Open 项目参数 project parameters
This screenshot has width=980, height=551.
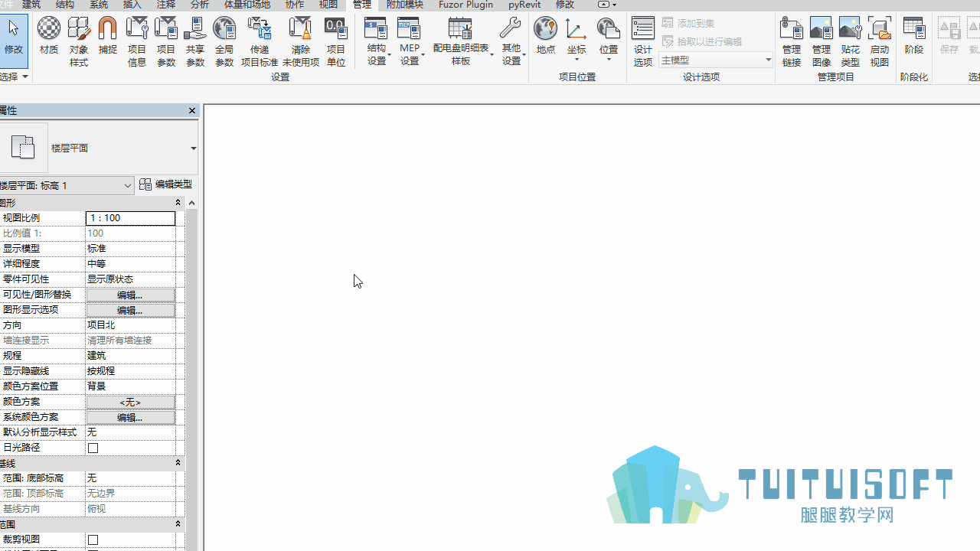(x=166, y=41)
